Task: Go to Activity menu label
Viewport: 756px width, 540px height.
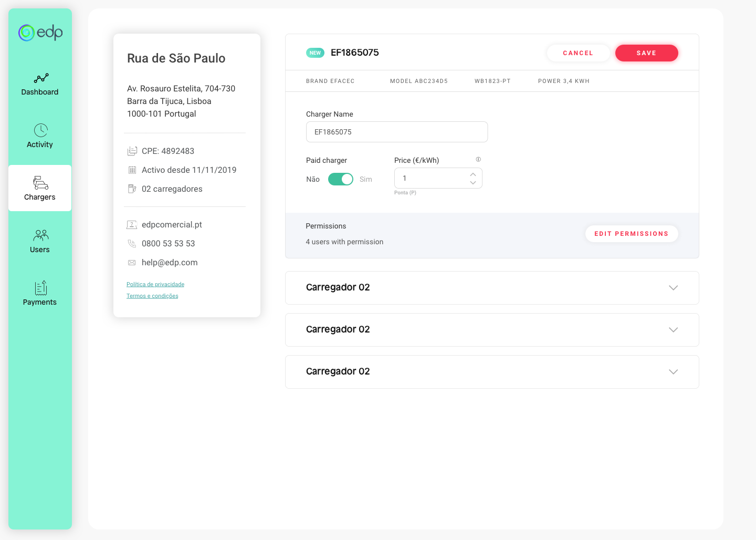Action: click(40, 144)
